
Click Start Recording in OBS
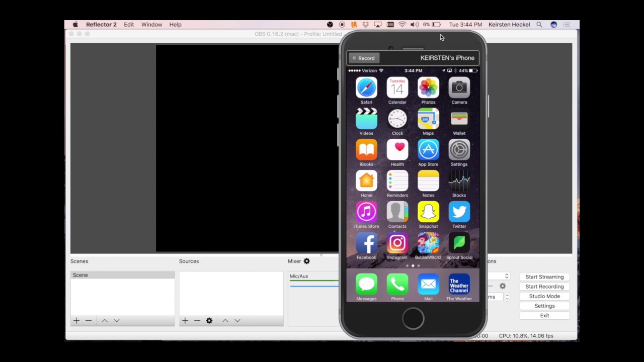tap(544, 287)
